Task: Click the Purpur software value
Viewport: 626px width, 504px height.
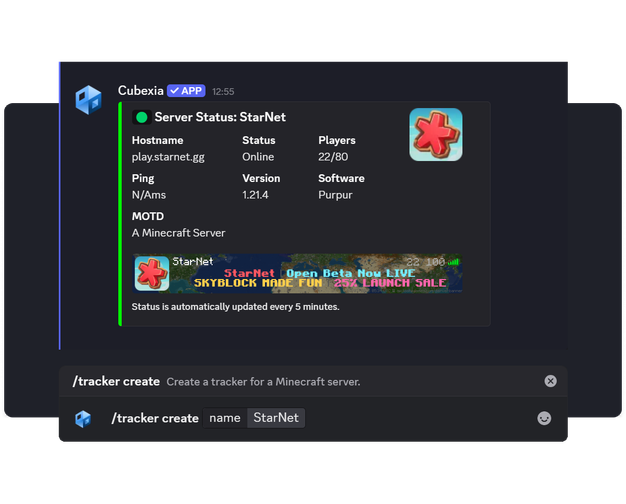Action: 334,195
